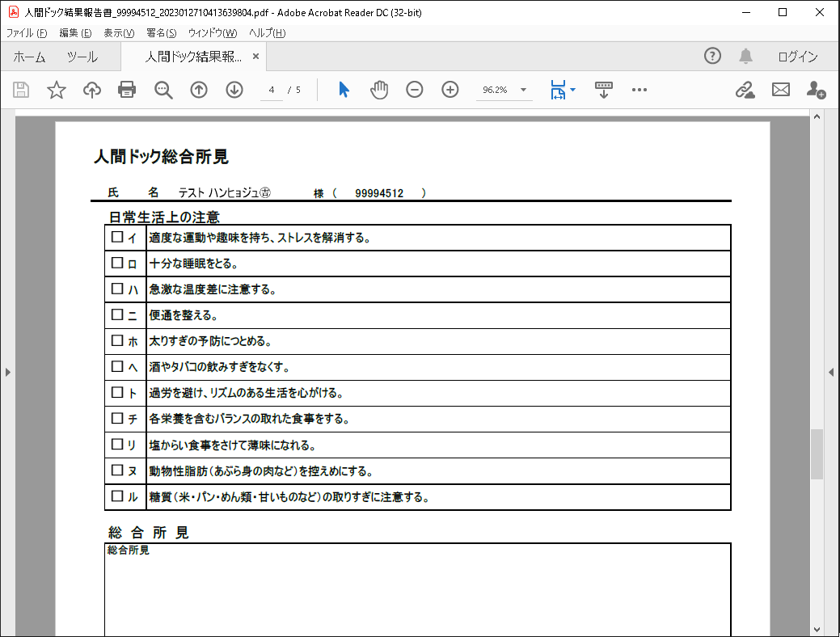
Task: Click the page number field showing 4
Action: 272,90
